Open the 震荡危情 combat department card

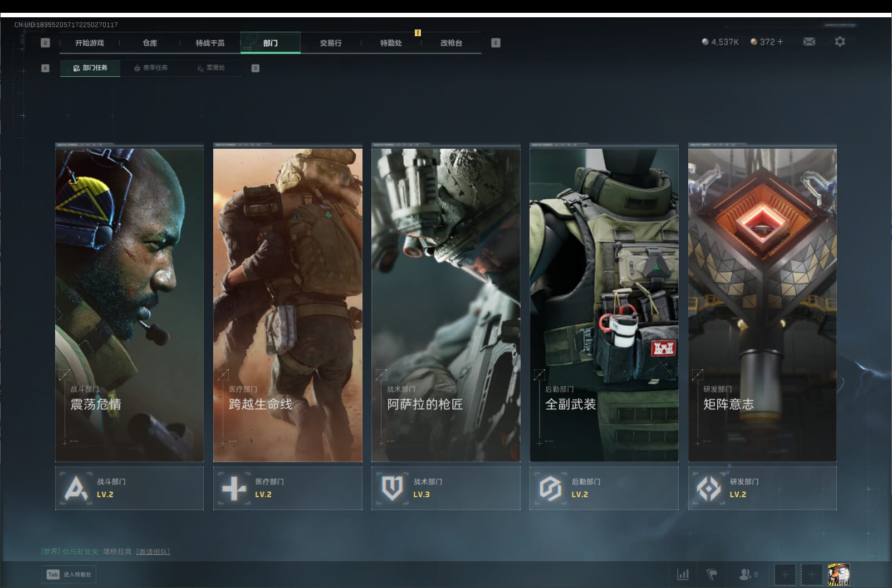pyautogui.click(x=129, y=304)
